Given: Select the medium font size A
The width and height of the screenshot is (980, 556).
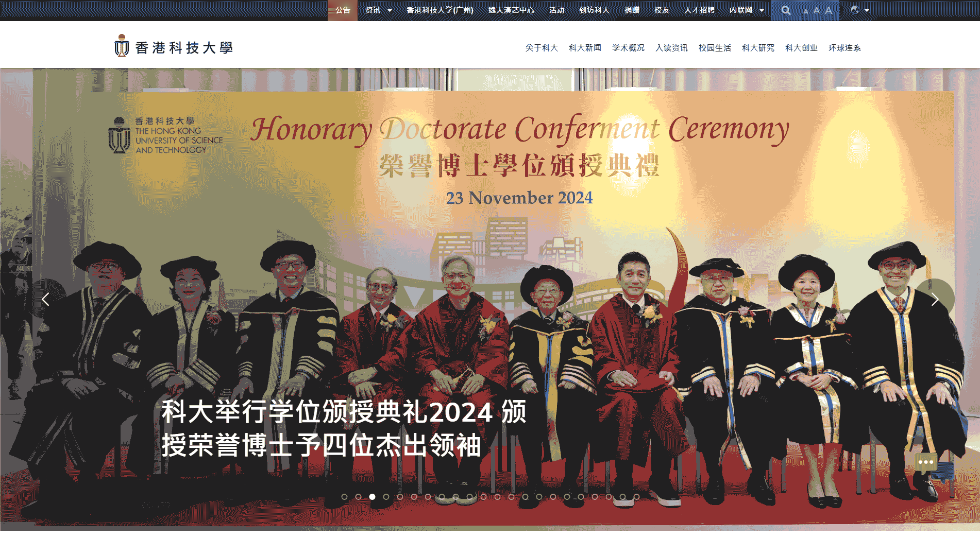Looking at the screenshot, I should click(816, 11).
